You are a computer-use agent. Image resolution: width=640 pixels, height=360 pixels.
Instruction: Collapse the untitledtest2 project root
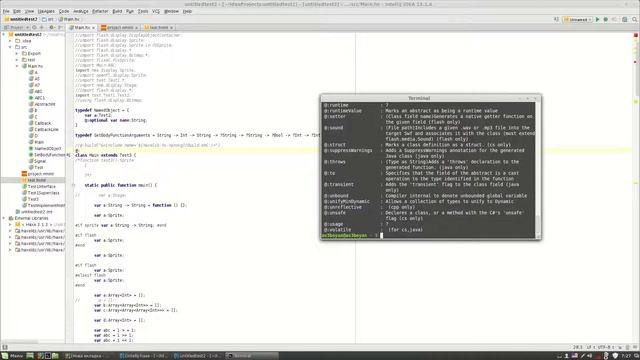tap(4, 35)
